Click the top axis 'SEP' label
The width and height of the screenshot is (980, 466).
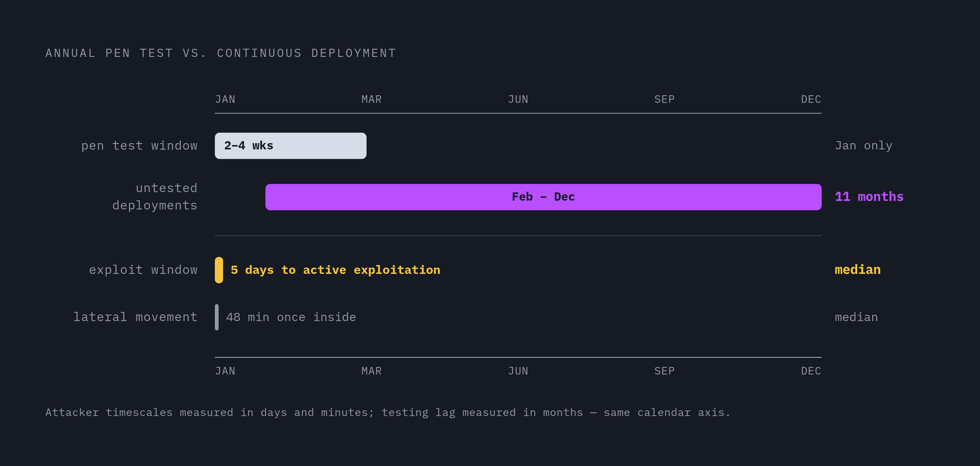(x=665, y=99)
